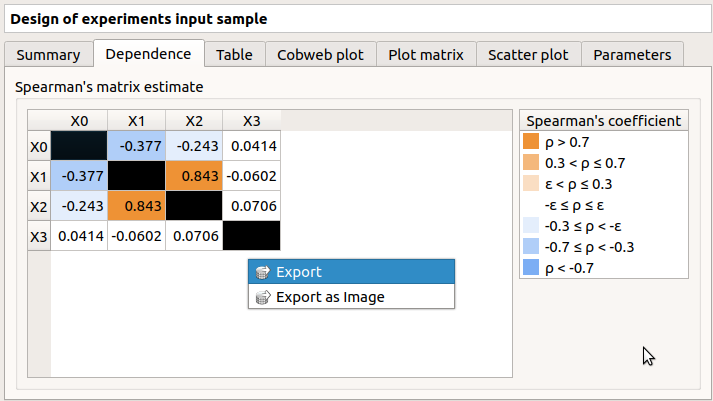Screen dimensions: 713x401
Task: Click the X2 row header
Action: (x=38, y=207)
